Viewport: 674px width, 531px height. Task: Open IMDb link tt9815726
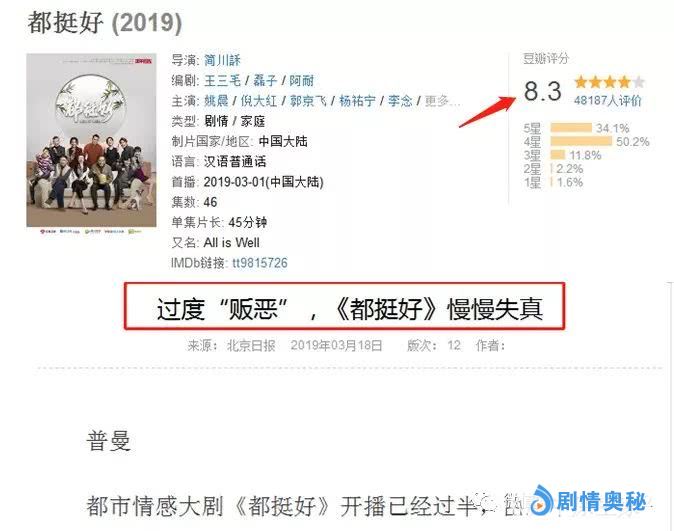point(260,263)
